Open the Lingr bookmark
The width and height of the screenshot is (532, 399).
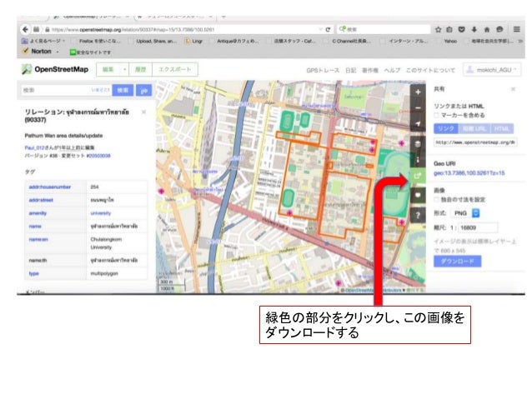194,41
